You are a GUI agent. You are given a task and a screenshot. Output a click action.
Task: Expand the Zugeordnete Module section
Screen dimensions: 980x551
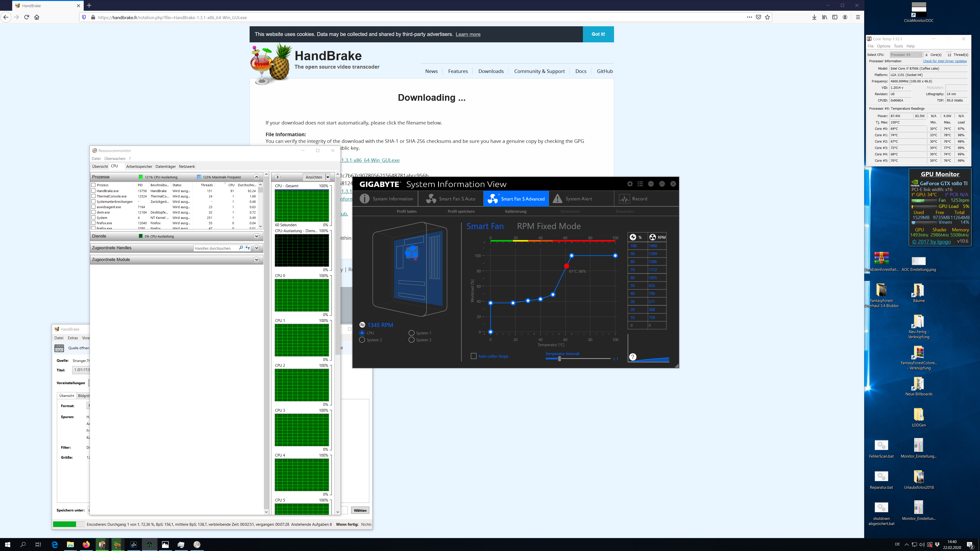point(256,260)
